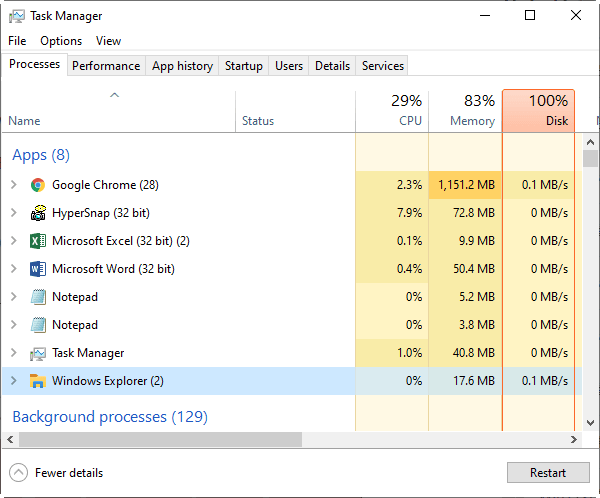Viewport: 600px width, 498px height.
Task: Select the HyperSnap (32 bit) name text
Action: [101, 213]
